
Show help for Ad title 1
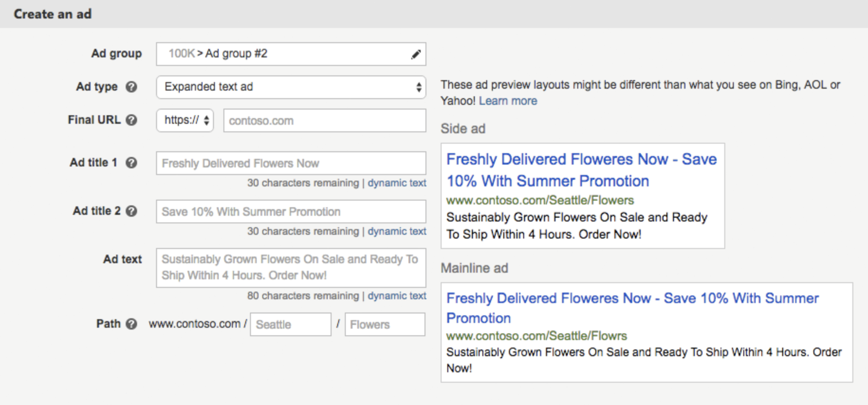131,163
